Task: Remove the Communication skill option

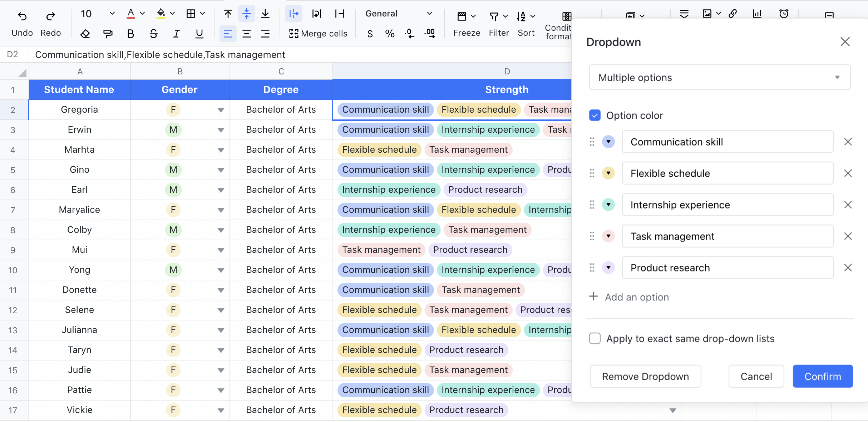Action: coord(848,142)
